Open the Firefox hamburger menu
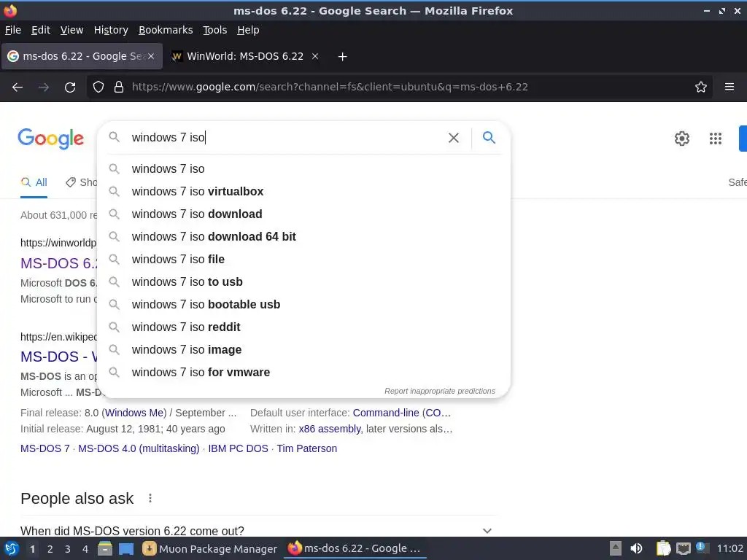 click(x=729, y=87)
